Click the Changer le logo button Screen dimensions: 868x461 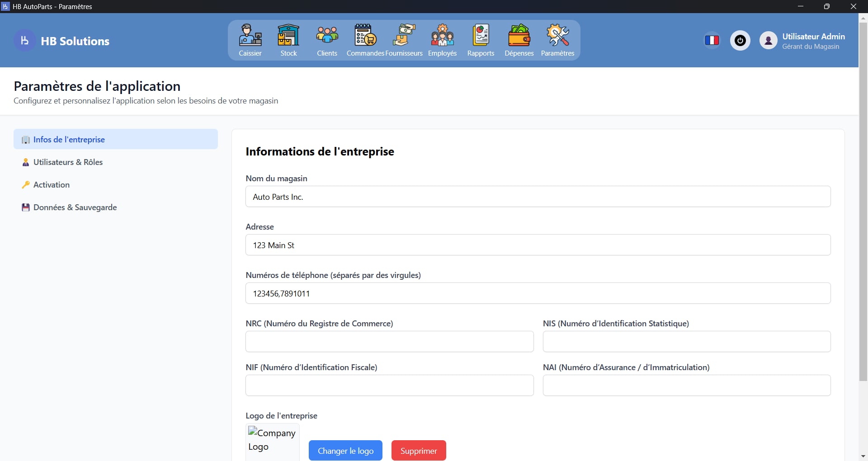point(345,450)
